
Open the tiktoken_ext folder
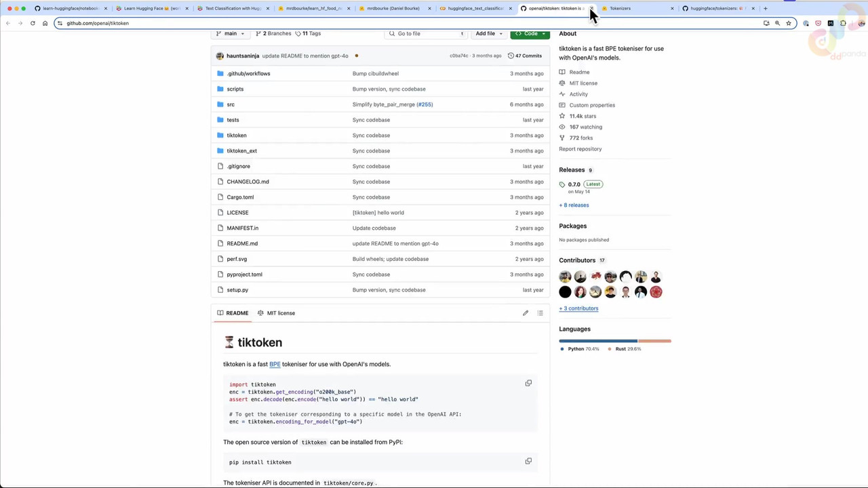coord(241,150)
